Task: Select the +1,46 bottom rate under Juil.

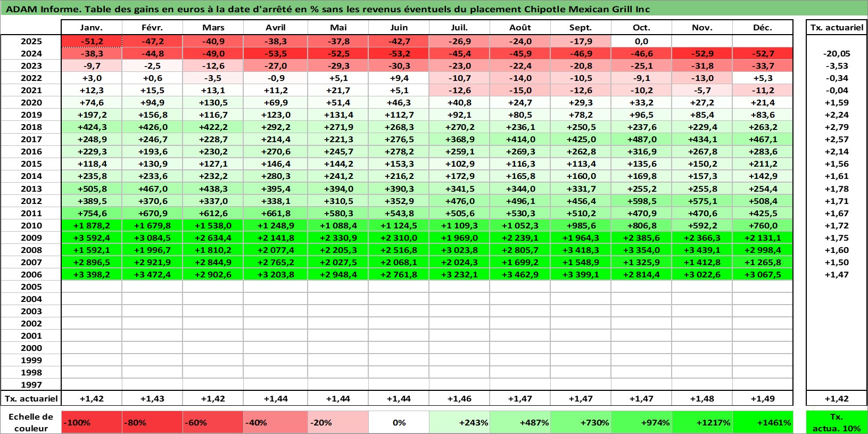Action: point(459,398)
